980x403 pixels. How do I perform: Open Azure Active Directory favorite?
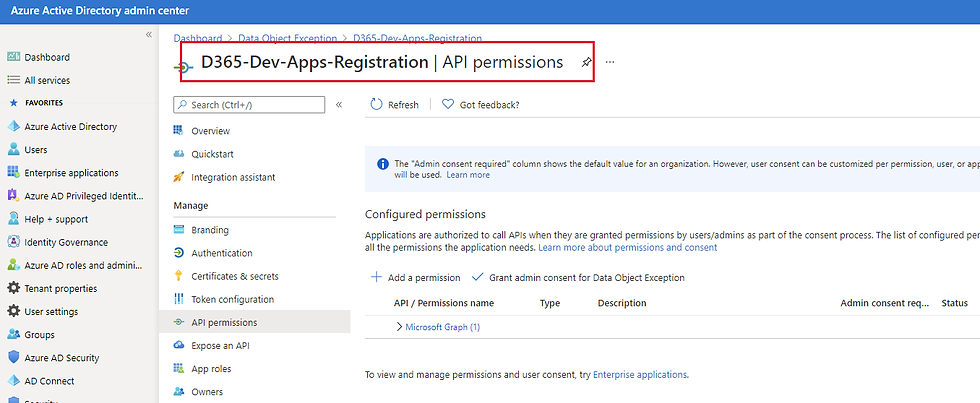[x=70, y=126]
